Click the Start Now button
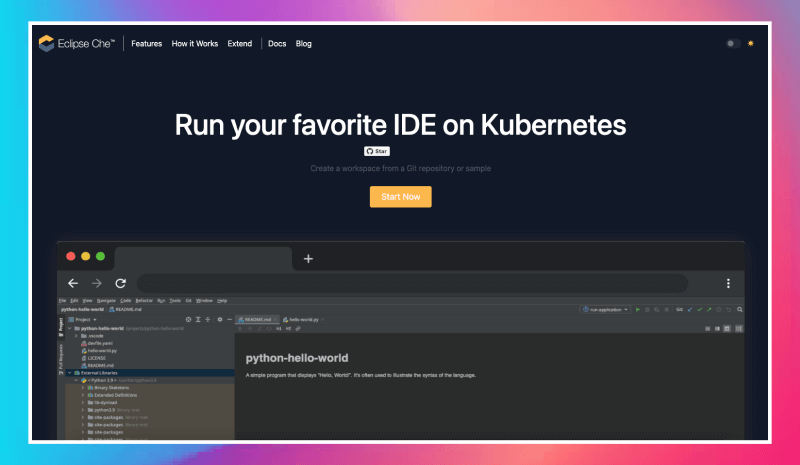Image resolution: width=800 pixels, height=465 pixels. [x=401, y=197]
